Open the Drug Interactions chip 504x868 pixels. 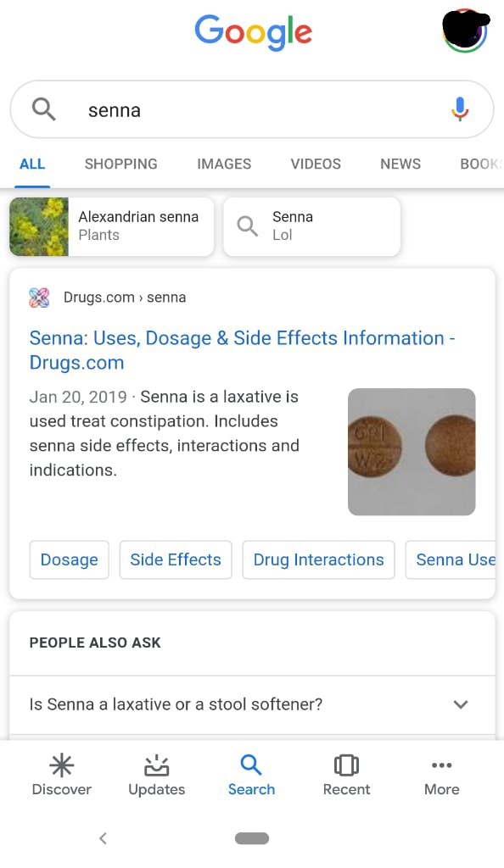[x=318, y=559]
